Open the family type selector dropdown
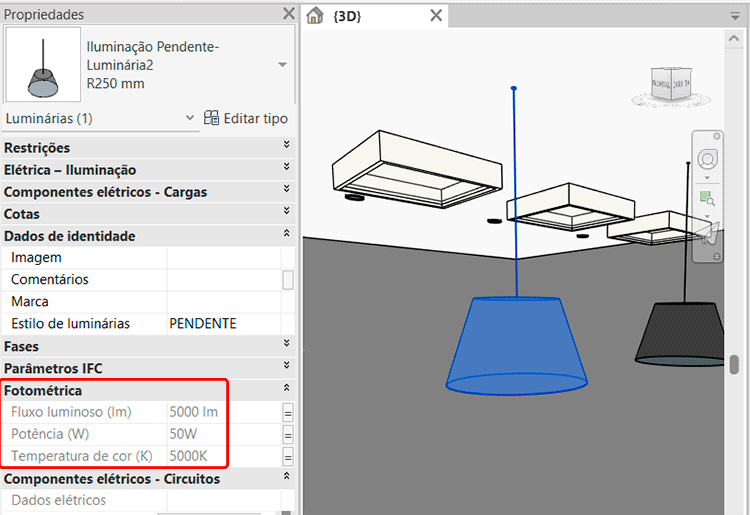Image resolution: width=750 pixels, height=515 pixels. pyautogui.click(x=282, y=64)
